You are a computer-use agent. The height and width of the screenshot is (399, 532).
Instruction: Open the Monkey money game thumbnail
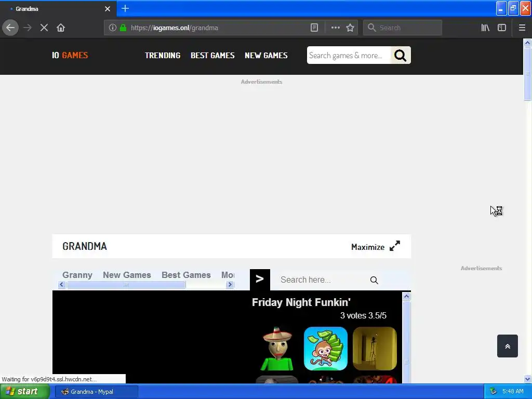(x=326, y=349)
